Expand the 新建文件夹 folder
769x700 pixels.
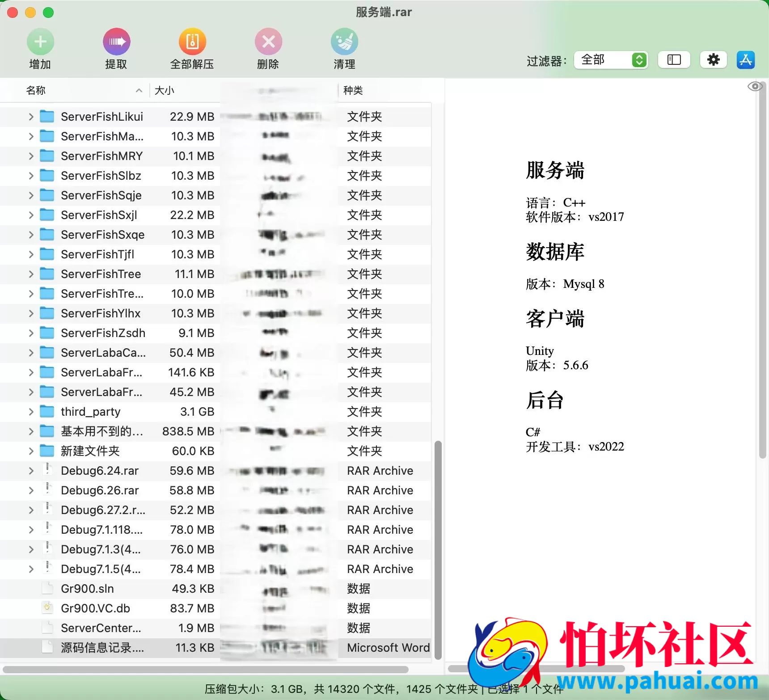coord(31,451)
